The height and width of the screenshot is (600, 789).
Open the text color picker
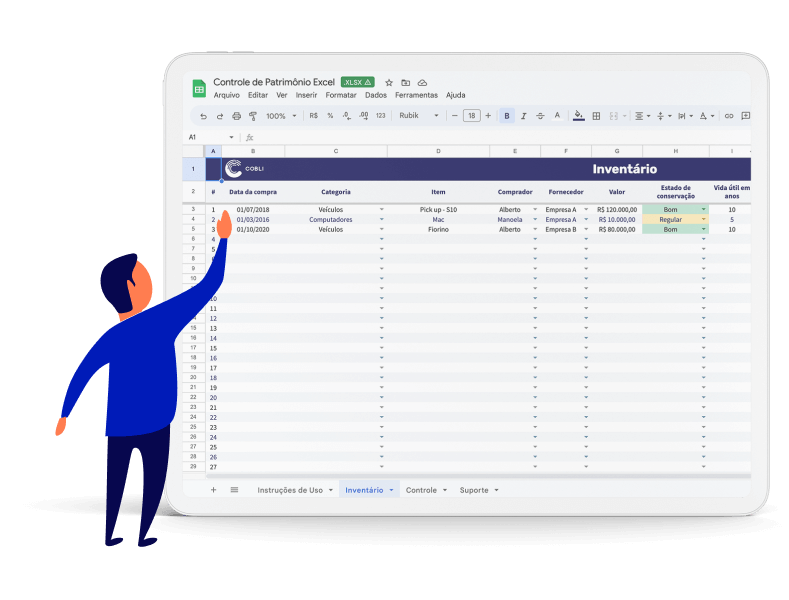(x=557, y=116)
